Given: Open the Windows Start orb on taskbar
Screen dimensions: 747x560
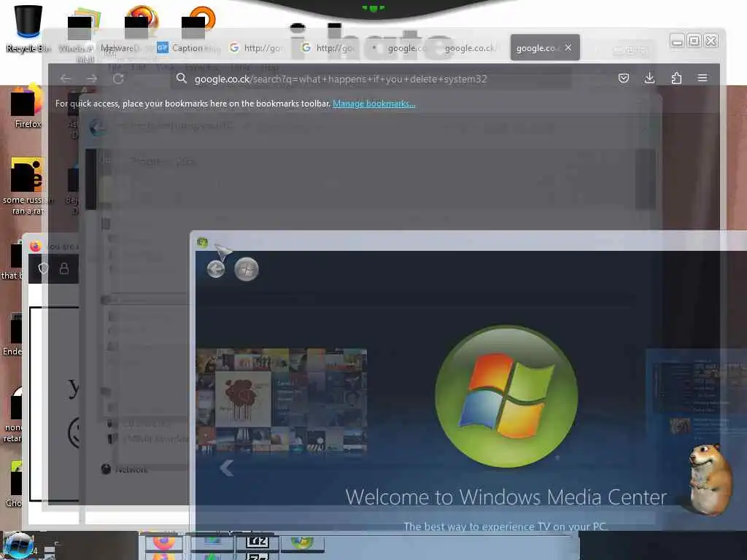Looking at the screenshot, I should click(x=19, y=545).
